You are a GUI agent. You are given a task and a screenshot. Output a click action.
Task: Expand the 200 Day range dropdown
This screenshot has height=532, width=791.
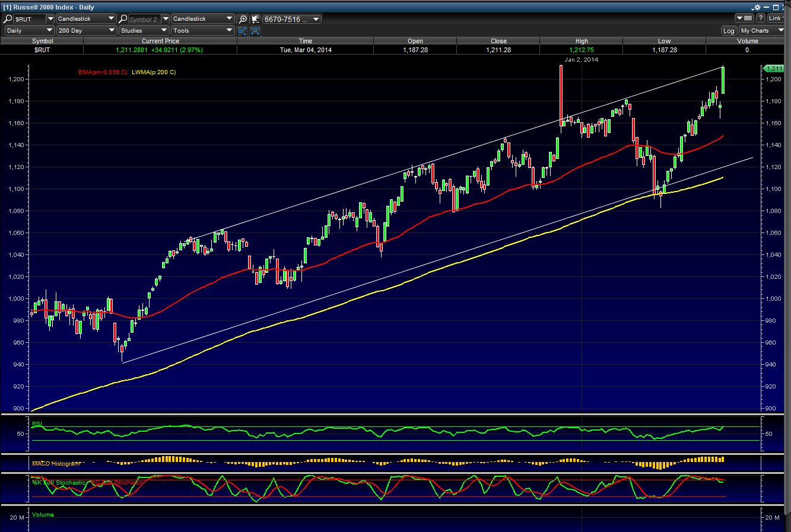[85, 30]
